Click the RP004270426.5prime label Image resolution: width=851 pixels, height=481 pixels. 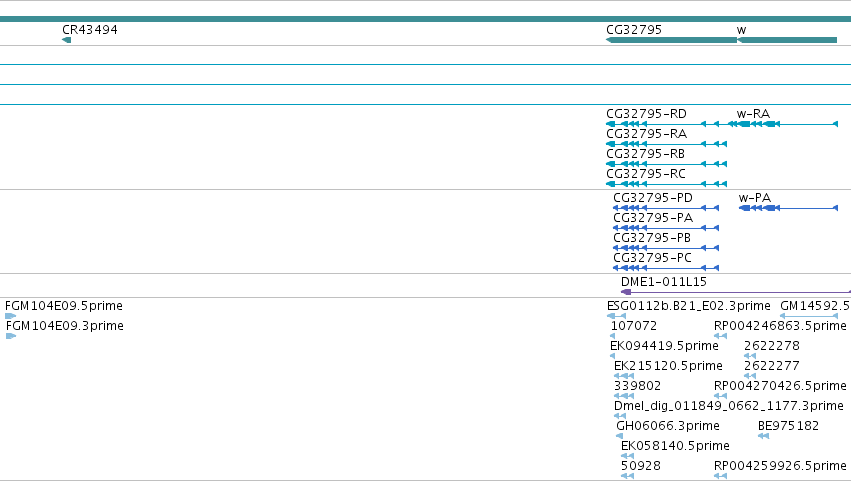coord(780,387)
